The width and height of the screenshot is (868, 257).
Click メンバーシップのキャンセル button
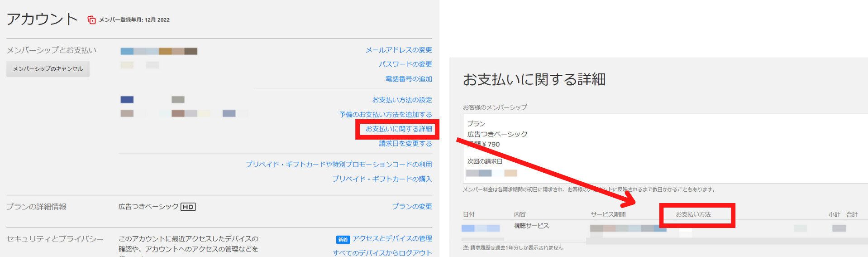(48, 69)
